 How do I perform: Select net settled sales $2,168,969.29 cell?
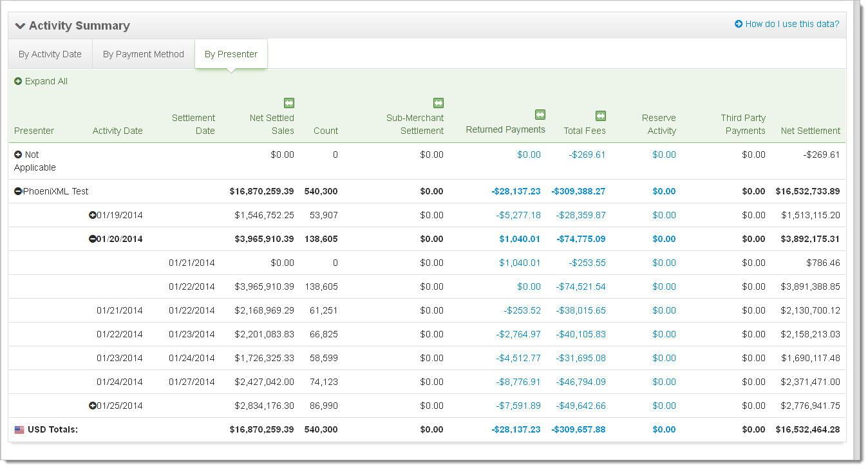click(264, 310)
